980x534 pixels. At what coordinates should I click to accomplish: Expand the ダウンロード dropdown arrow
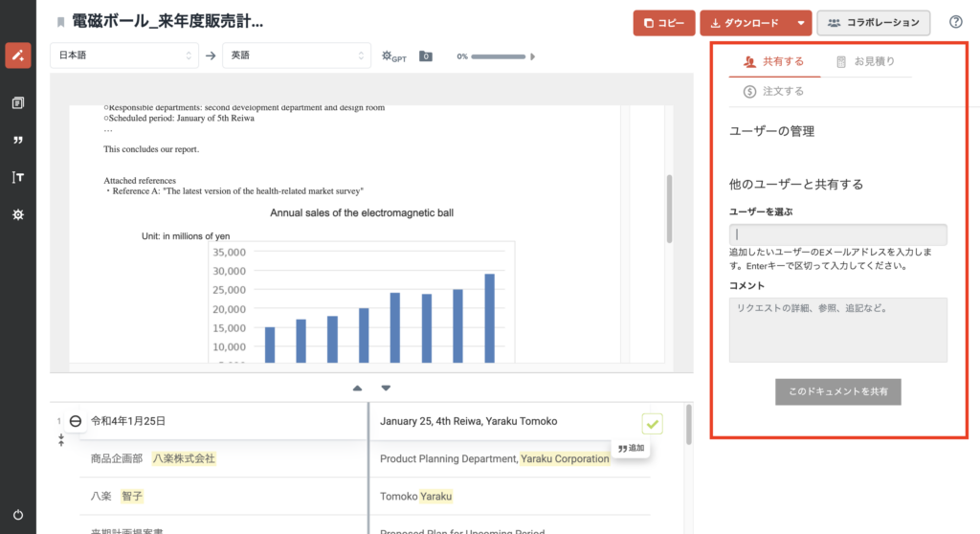(x=800, y=23)
